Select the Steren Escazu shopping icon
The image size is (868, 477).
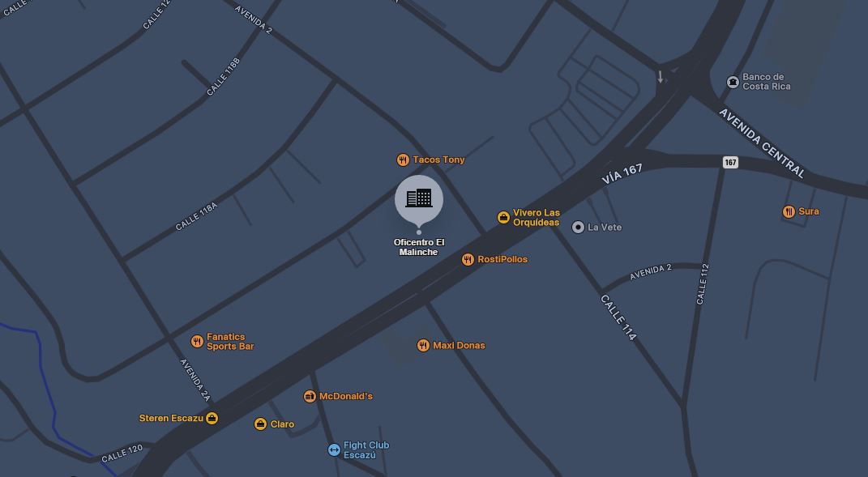click(212, 419)
